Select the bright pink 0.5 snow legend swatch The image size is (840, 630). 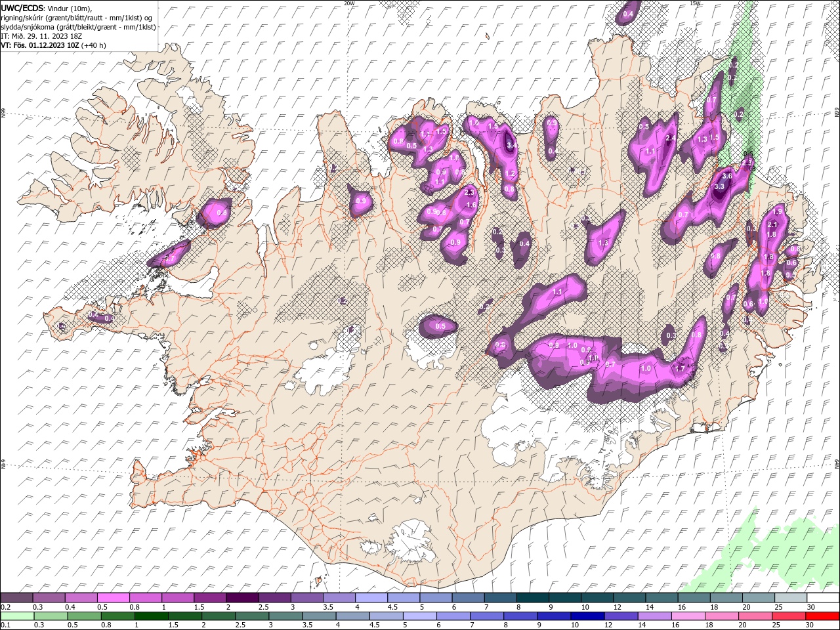[113, 598]
